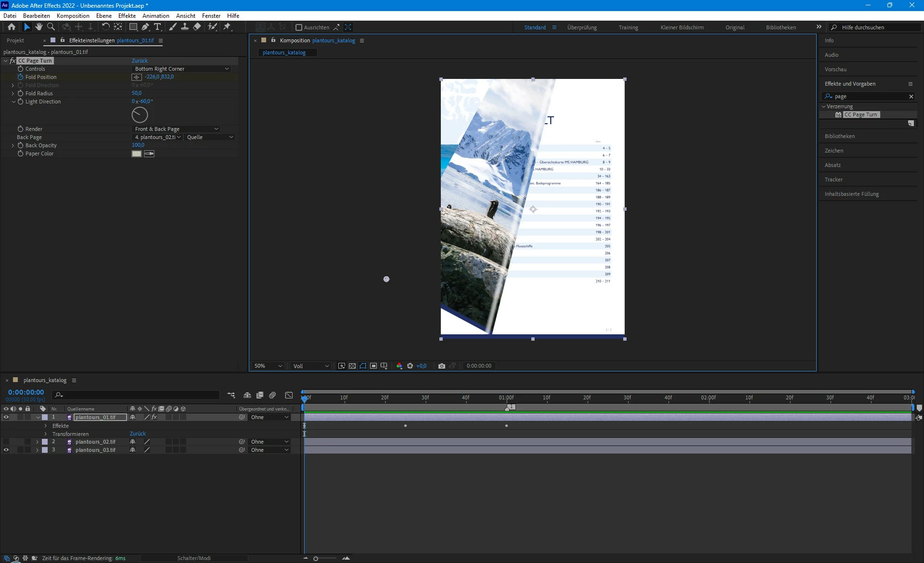Screen dimensions: 924x563
Task: Select the Clone Stamp tool
Action: [x=184, y=27]
